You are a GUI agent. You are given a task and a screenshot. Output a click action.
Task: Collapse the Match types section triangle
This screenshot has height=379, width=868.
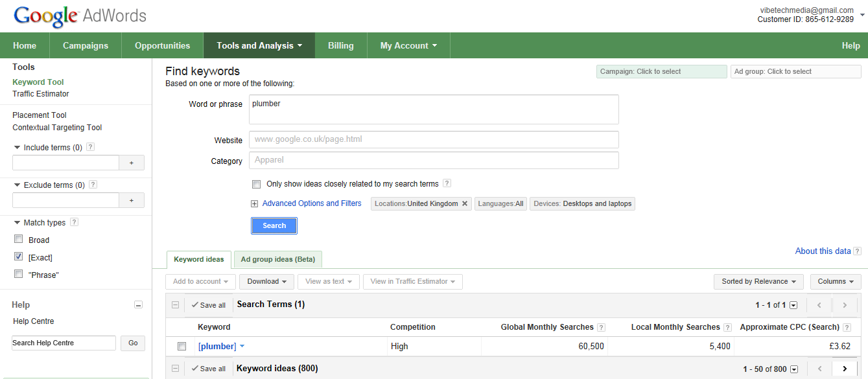[x=17, y=223]
